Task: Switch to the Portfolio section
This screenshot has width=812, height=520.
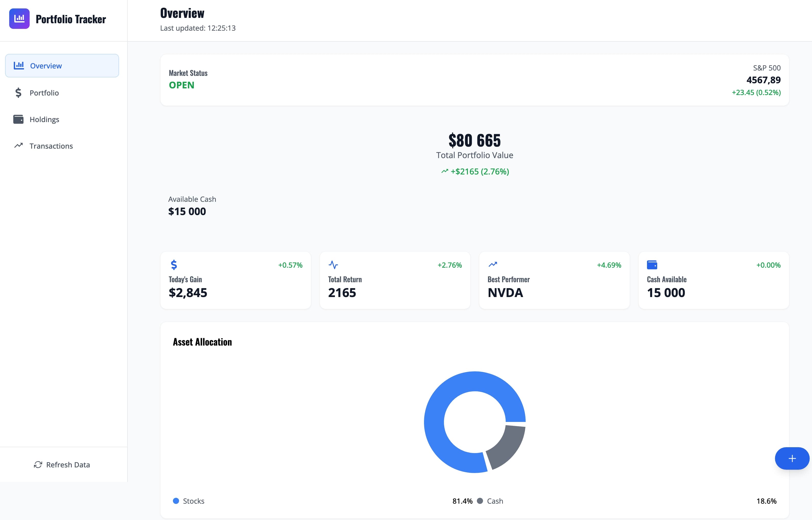Action: click(44, 92)
